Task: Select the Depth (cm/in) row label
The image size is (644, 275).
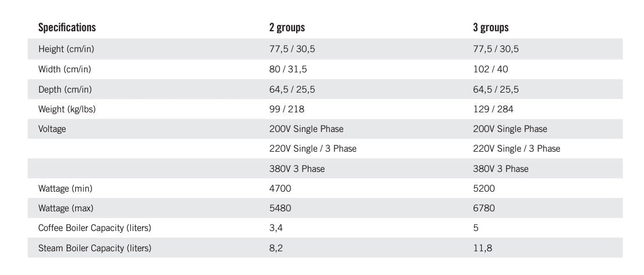Action: [x=65, y=90]
